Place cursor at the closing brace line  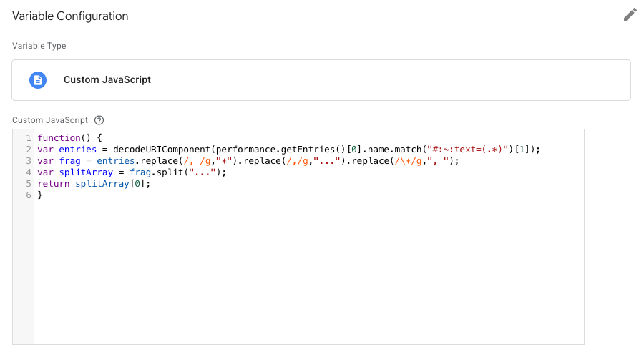[x=40, y=195]
